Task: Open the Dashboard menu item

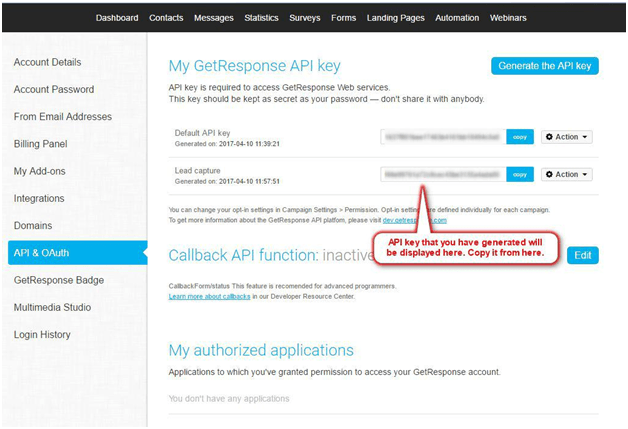Action: coord(117,18)
